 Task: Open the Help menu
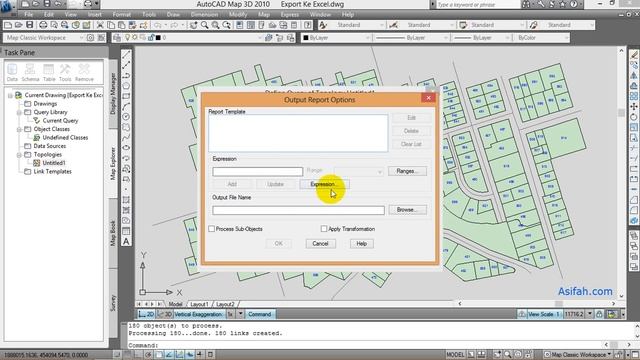[348, 14]
